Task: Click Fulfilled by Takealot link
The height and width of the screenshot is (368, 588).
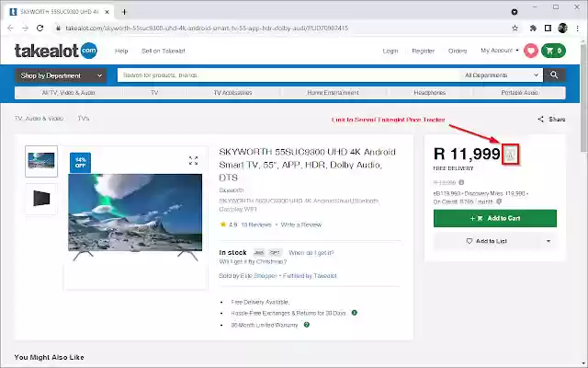Action: (x=310, y=276)
